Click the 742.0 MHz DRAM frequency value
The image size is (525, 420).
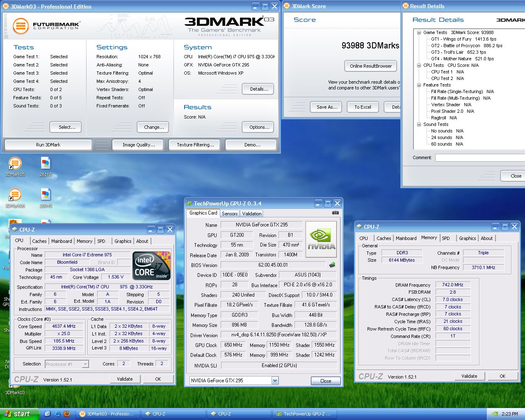click(x=453, y=285)
